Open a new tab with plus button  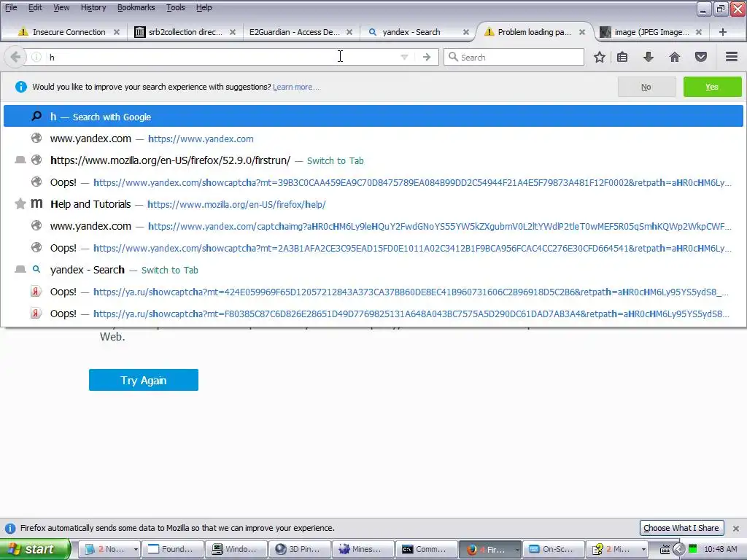723,32
